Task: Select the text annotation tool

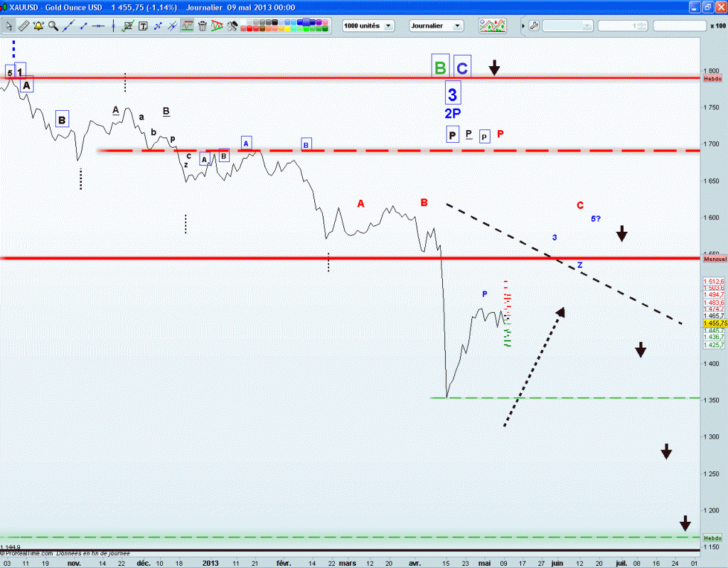Action: [x=143, y=26]
